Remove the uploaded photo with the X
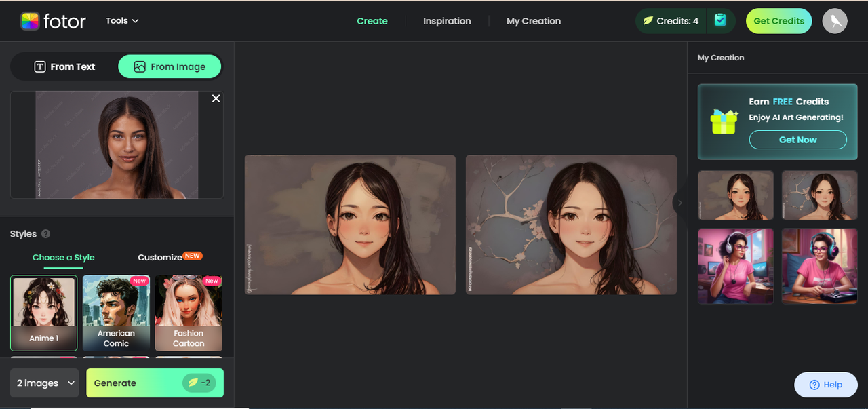The width and height of the screenshot is (868, 409). click(216, 98)
